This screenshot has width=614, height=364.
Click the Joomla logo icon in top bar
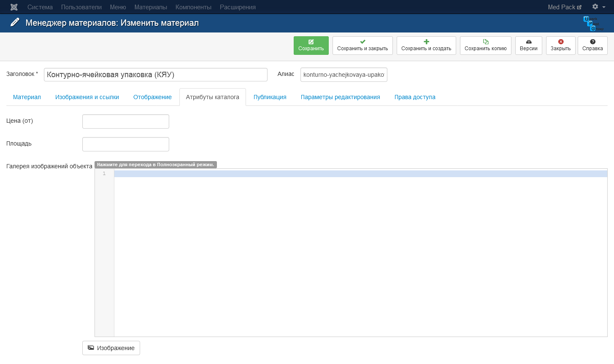[14, 7]
